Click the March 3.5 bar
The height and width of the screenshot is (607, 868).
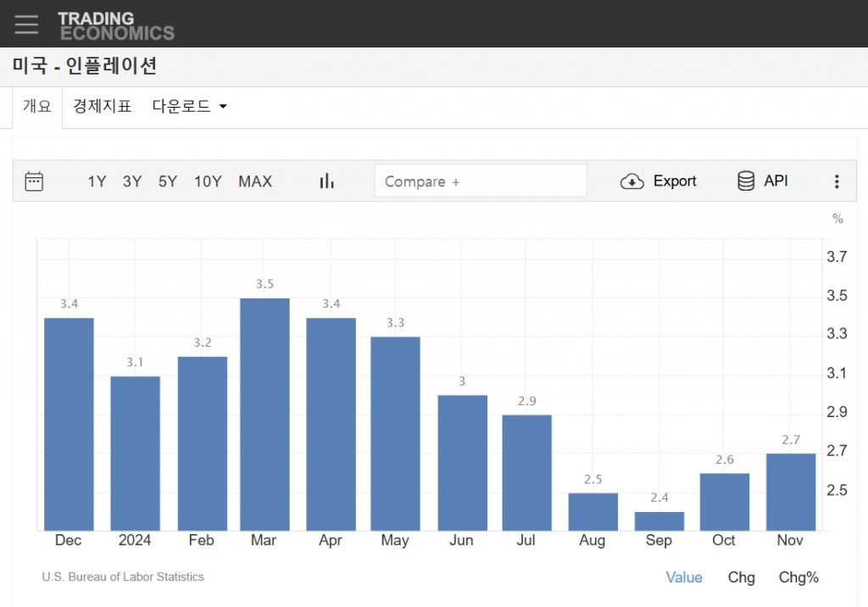point(264,414)
